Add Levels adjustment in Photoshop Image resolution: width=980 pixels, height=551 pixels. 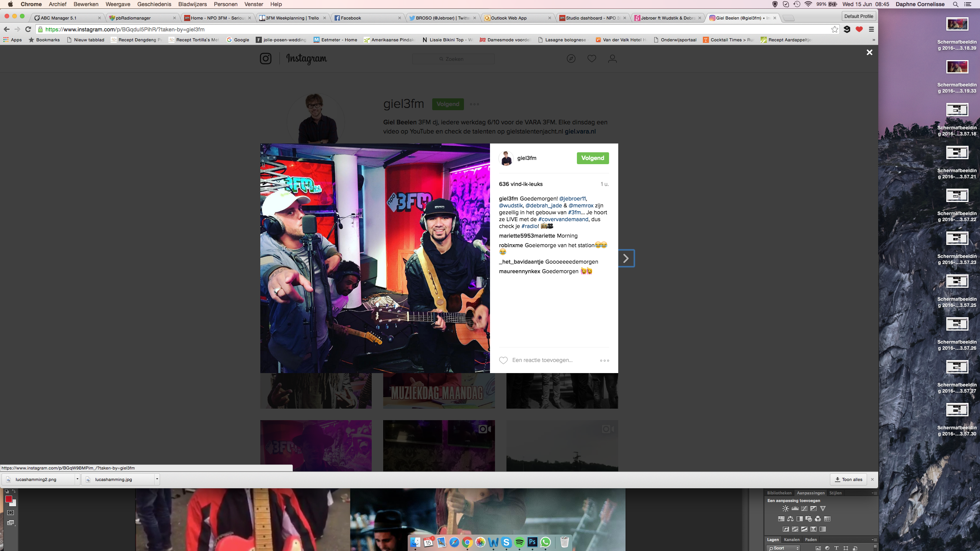[x=795, y=509]
